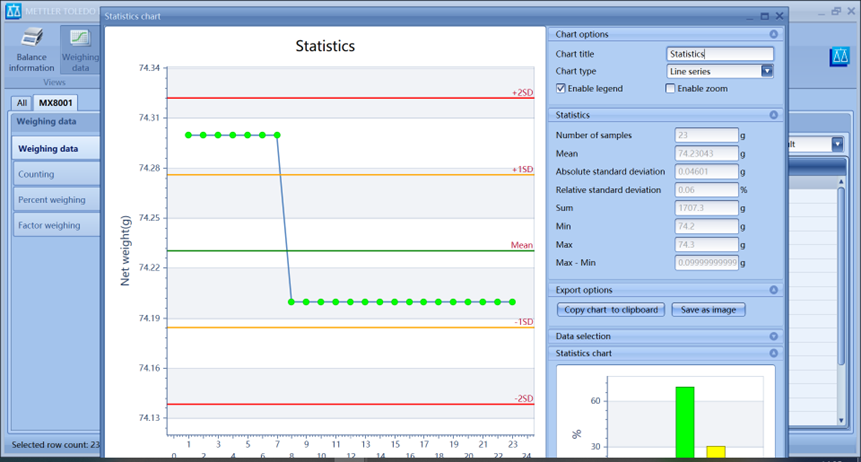Click green bar in histogram chart
The height and width of the screenshot is (462, 861).
tap(685, 422)
